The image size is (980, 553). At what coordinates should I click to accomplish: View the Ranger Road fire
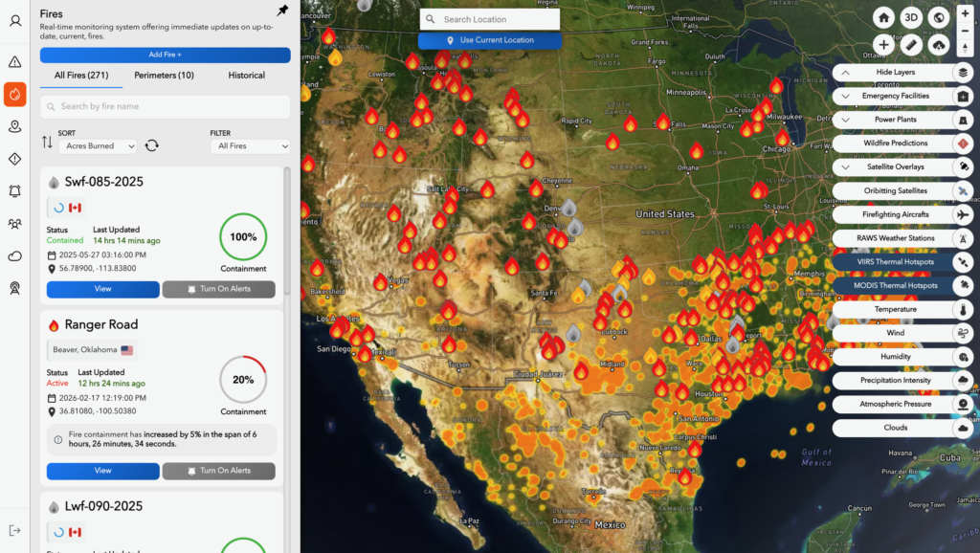pos(103,471)
